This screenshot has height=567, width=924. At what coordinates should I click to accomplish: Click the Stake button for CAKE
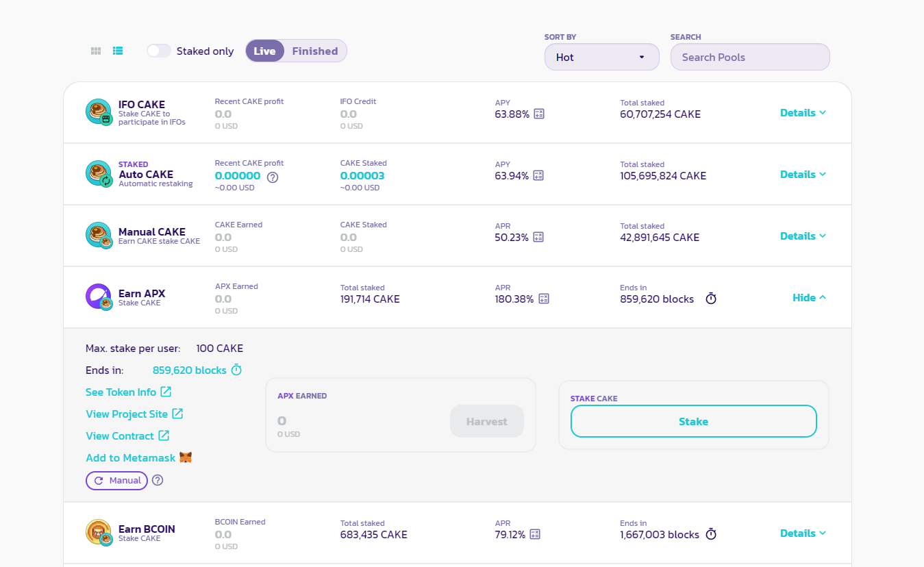(694, 422)
